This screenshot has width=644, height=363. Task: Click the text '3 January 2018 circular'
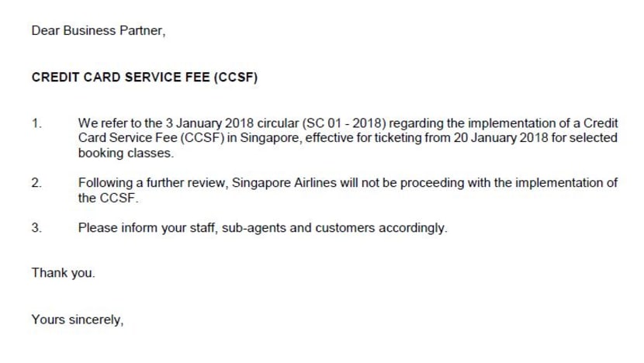[232, 123]
